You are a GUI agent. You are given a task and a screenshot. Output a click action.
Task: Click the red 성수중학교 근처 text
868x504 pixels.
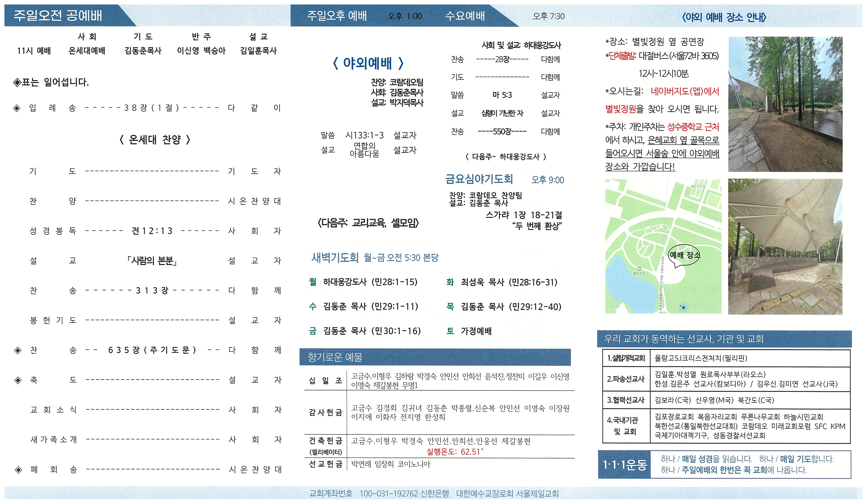click(693, 127)
